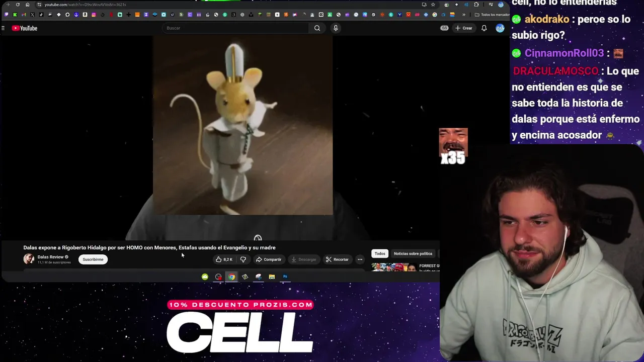Open the Compartir share dialog
This screenshot has height=362, width=644.
point(269,259)
